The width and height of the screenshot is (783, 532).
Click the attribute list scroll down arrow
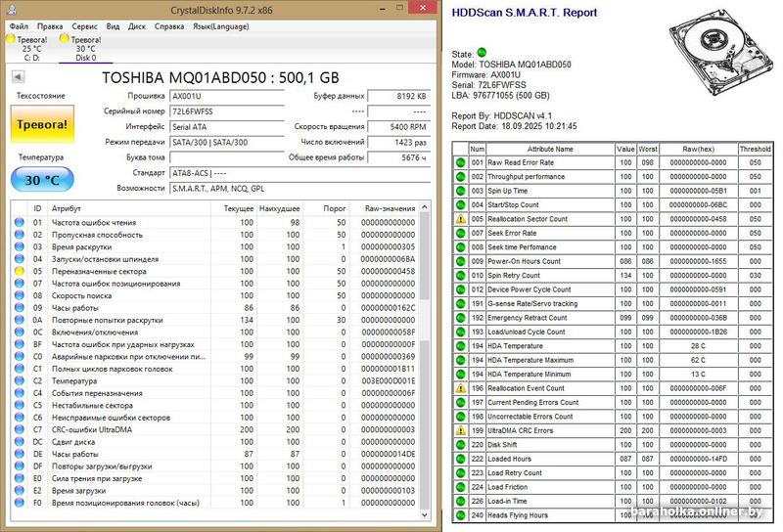click(x=425, y=514)
